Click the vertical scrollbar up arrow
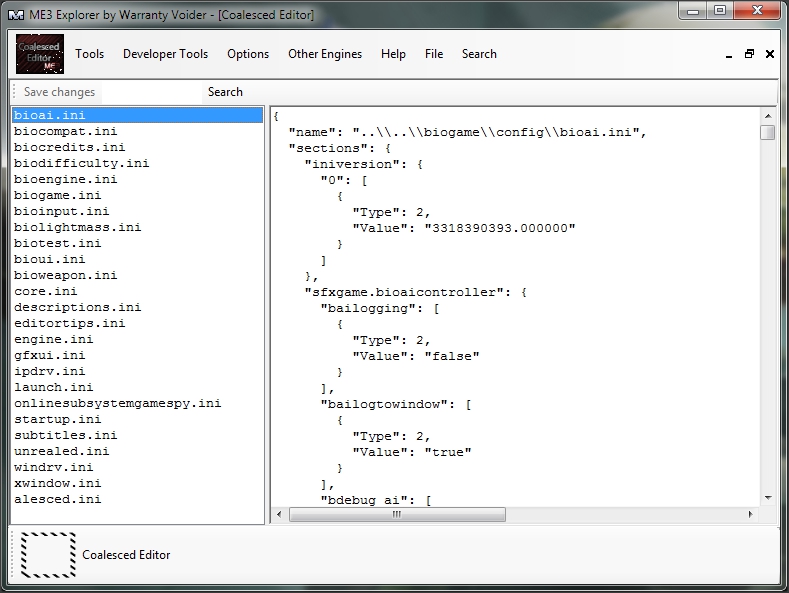The image size is (789, 593). click(x=768, y=116)
